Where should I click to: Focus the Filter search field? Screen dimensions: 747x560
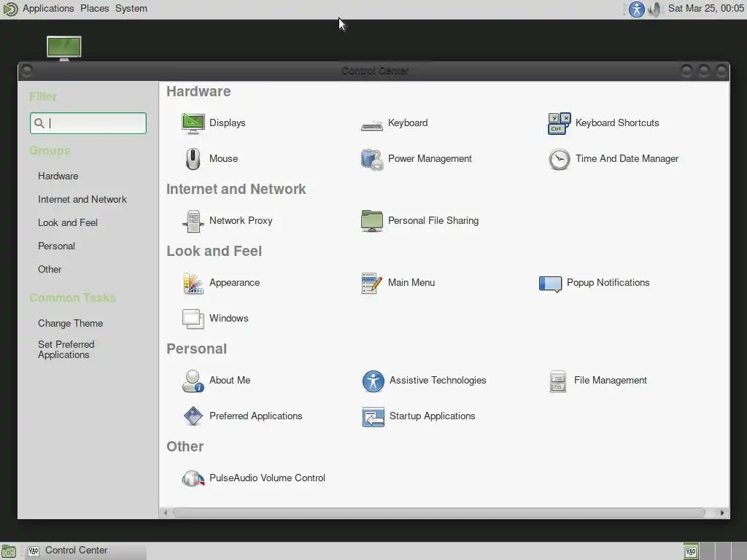88,123
